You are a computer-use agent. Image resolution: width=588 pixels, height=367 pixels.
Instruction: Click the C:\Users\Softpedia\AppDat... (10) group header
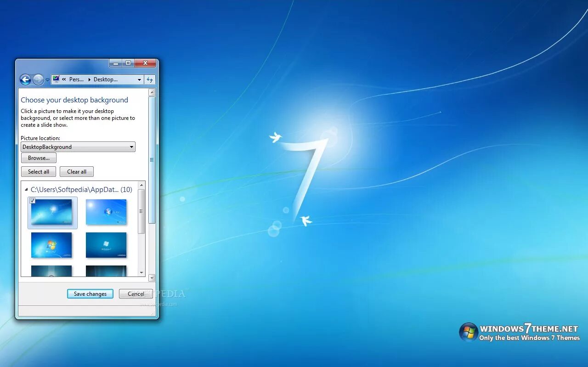click(81, 189)
